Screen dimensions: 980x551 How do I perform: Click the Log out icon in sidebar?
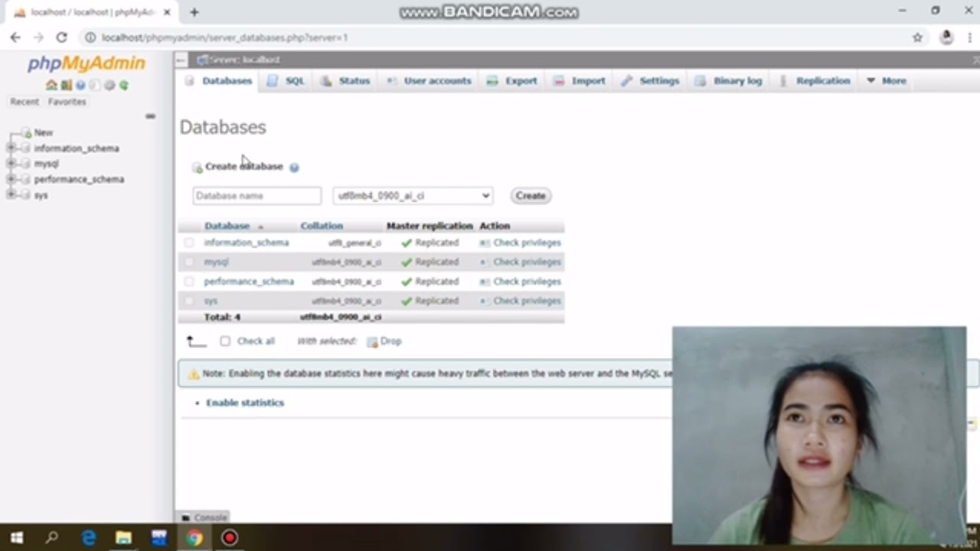[x=67, y=85]
